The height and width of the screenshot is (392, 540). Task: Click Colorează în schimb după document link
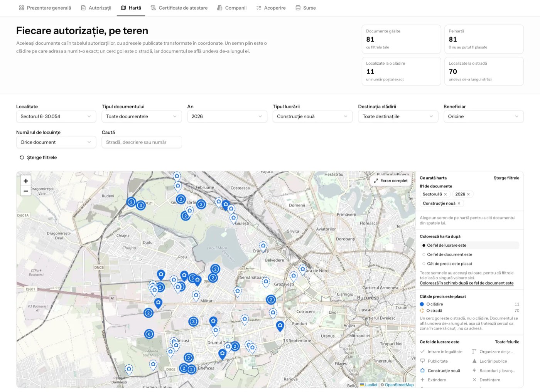[467, 283]
